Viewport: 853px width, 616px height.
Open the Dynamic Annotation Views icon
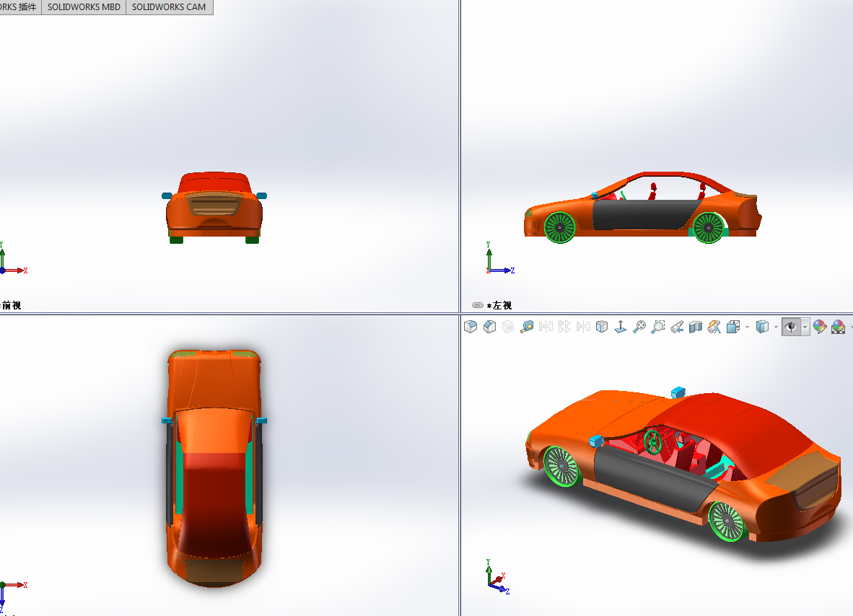[x=714, y=326]
